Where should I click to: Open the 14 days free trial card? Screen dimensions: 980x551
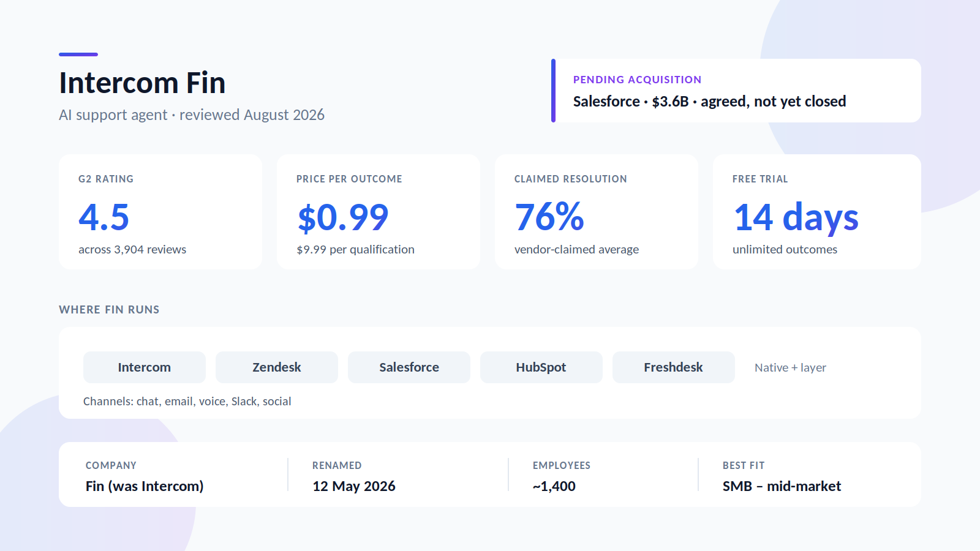point(817,212)
